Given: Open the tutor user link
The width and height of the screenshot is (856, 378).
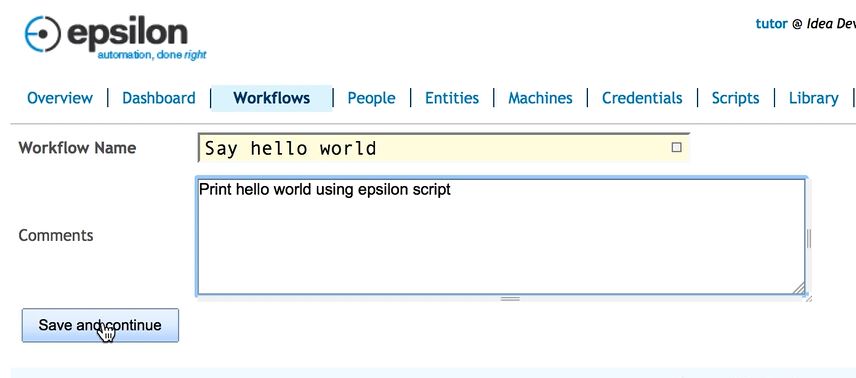Looking at the screenshot, I should (771, 24).
